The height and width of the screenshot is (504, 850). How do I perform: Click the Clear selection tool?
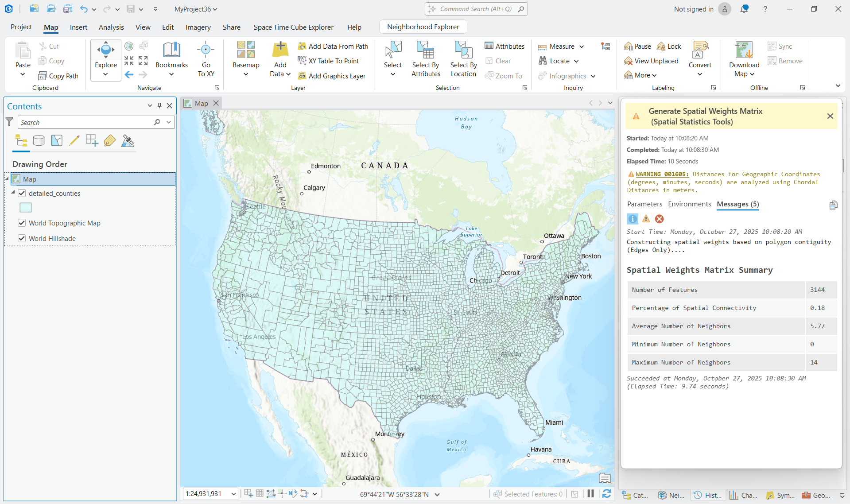pyautogui.click(x=498, y=61)
